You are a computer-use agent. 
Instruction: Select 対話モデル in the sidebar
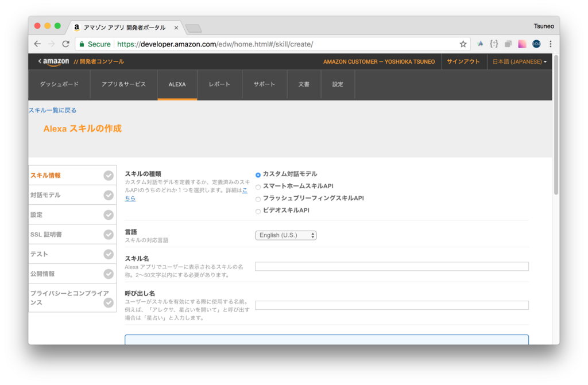(45, 195)
